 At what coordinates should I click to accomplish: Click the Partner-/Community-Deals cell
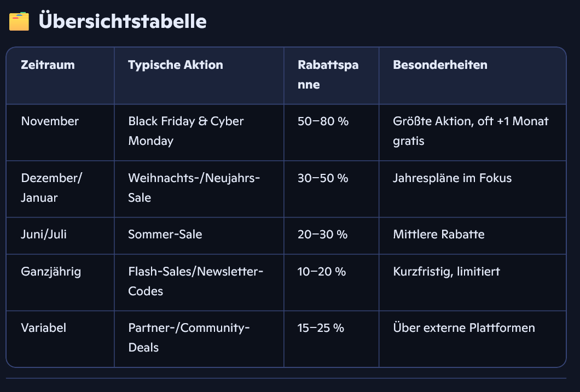click(x=189, y=337)
